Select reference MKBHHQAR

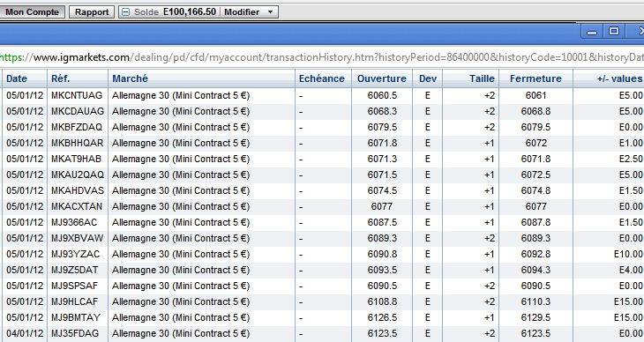coord(78,143)
